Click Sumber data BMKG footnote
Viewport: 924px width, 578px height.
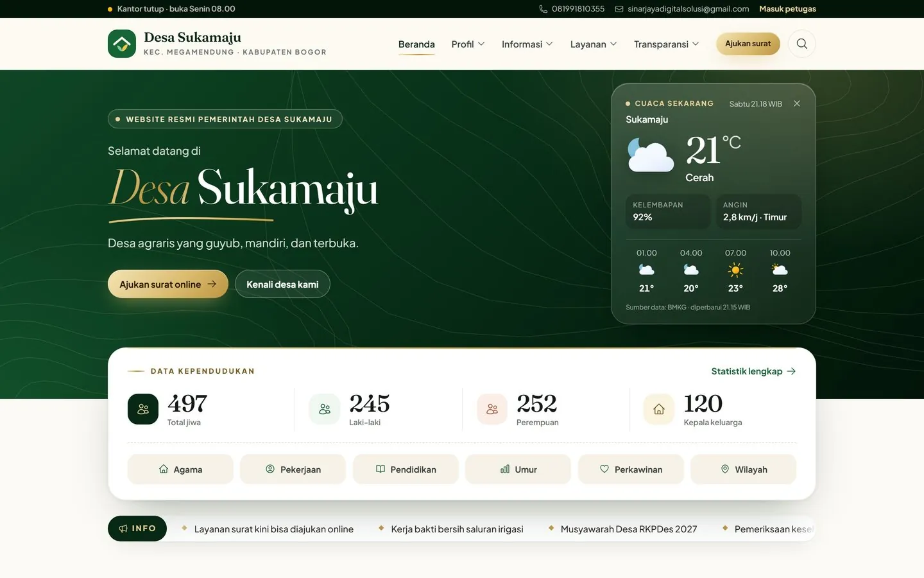(x=688, y=308)
